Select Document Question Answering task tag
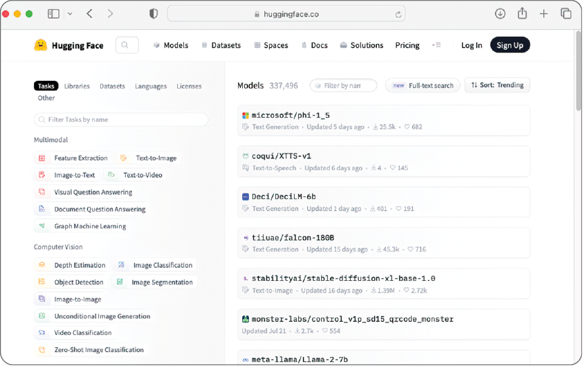Image resolution: width=588 pixels, height=368 pixels. coord(92,209)
